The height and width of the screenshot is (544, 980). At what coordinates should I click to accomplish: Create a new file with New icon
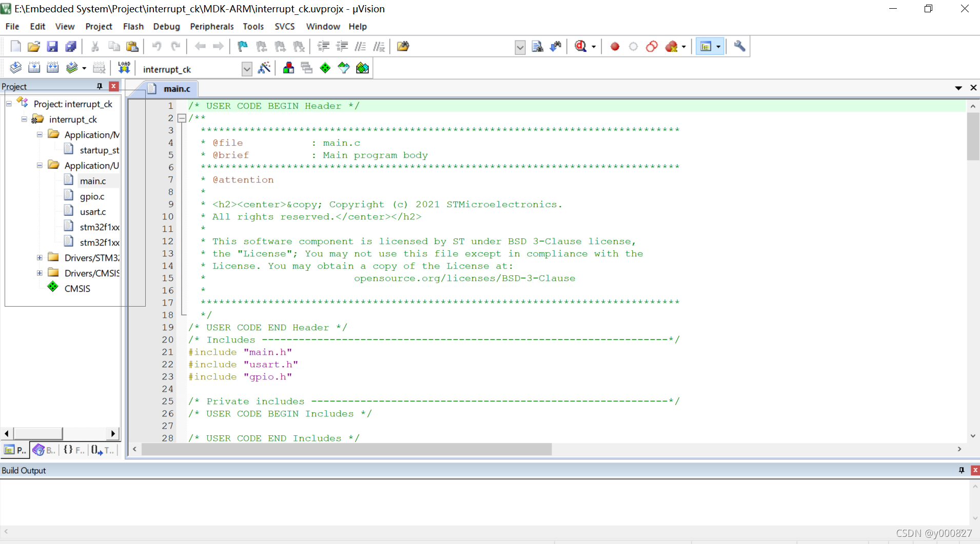(x=15, y=47)
